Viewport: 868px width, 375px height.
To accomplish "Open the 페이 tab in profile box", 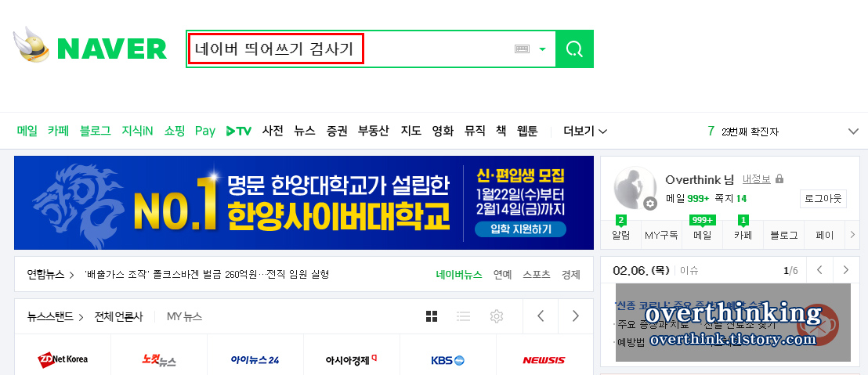I will 824,235.
